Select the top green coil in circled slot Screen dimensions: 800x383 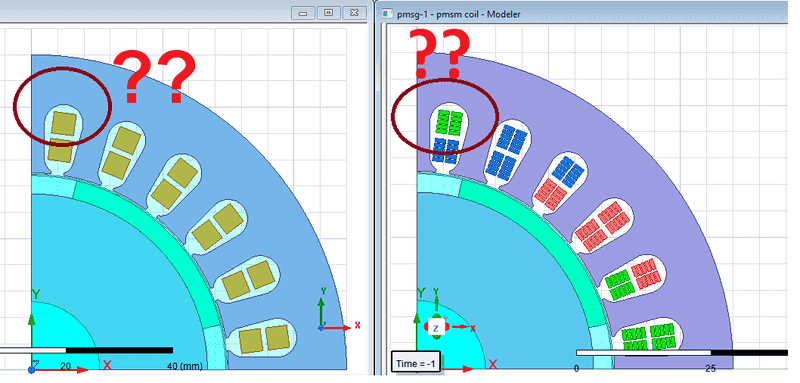click(449, 122)
